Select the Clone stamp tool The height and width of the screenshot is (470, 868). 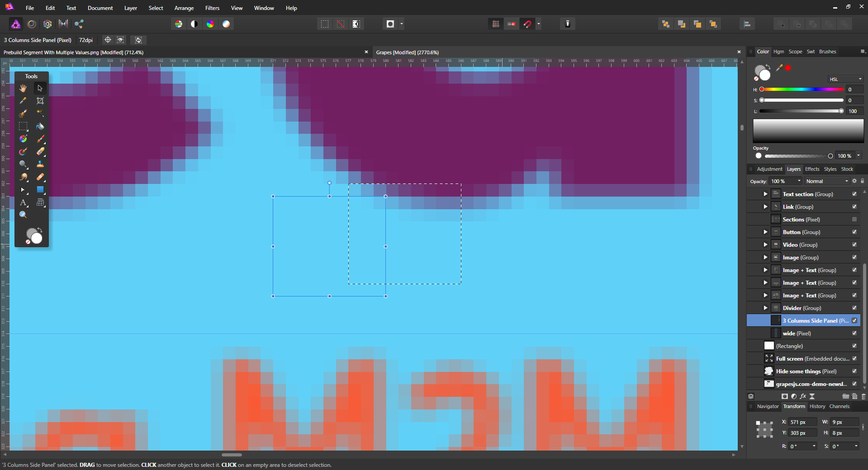click(40, 164)
